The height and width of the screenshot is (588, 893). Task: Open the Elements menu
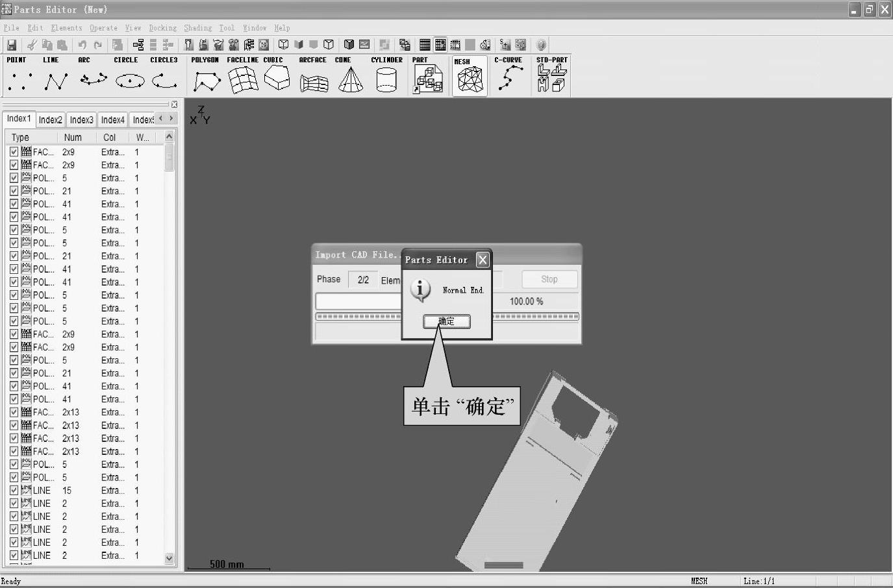tap(66, 28)
